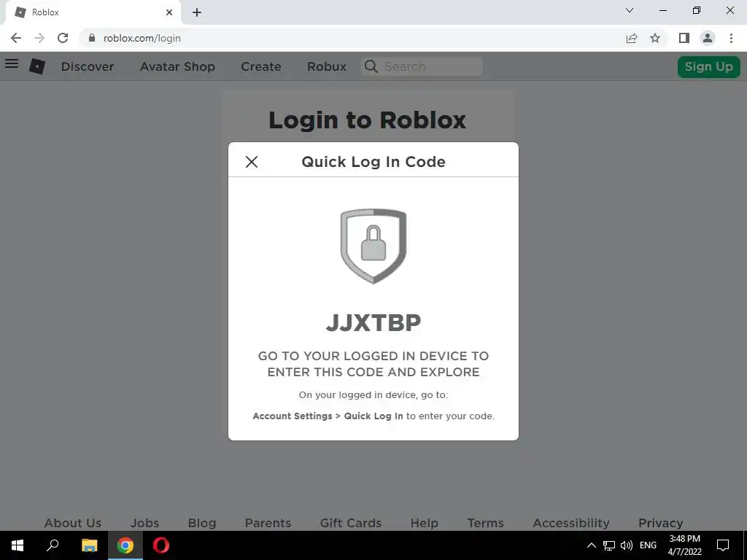Open Blog footer link
This screenshot has width=747, height=560.
202,523
